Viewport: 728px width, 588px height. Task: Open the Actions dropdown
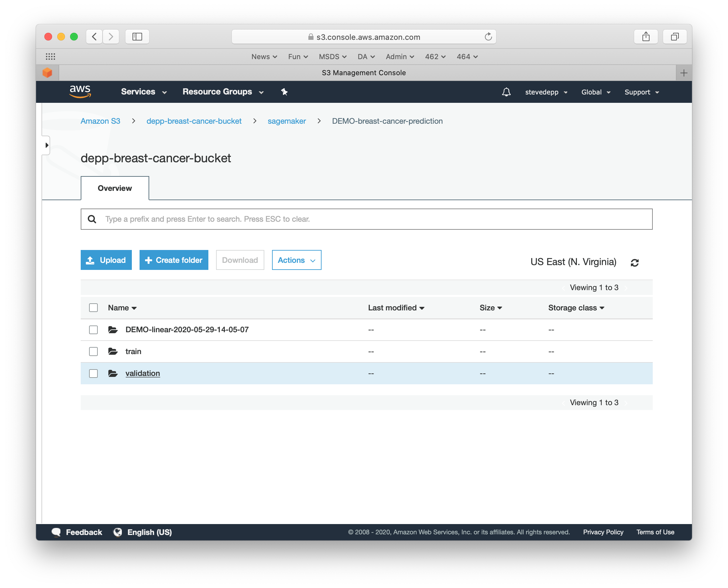tap(296, 260)
